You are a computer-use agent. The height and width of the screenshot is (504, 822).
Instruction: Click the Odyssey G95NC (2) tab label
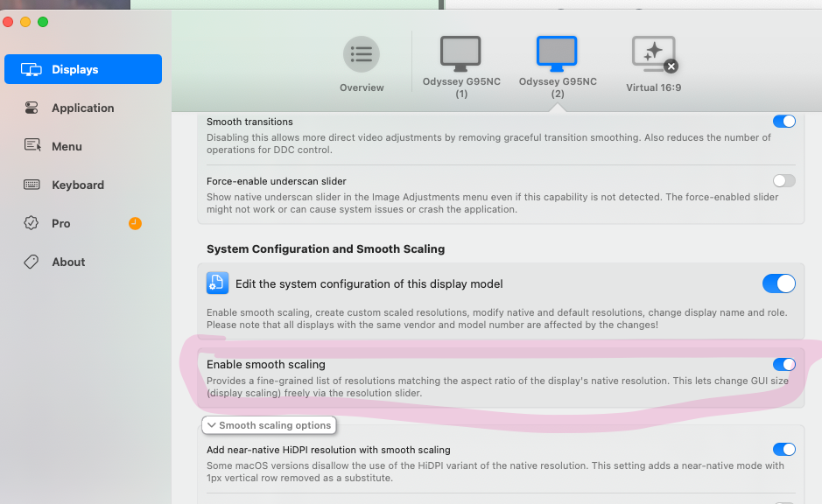[x=558, y=87]
